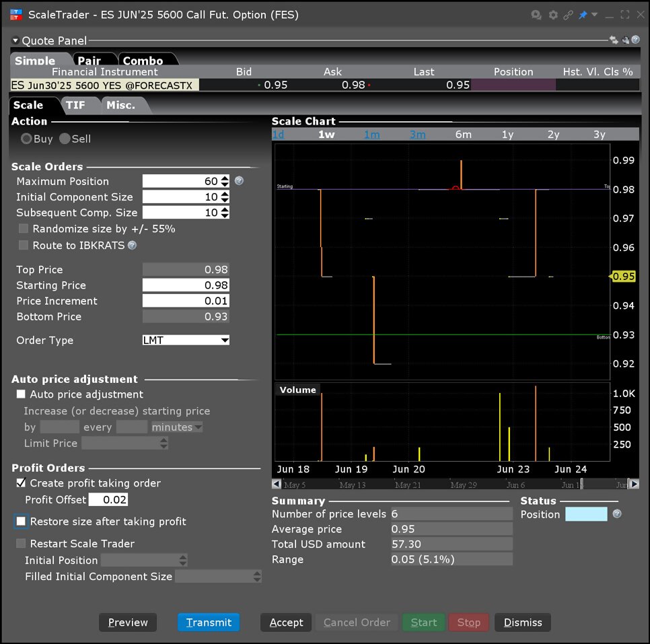Viewport: 650px width, 644px height.
Task: Collapse the Quote Panel disclosure arrow
Action: (15, 40)
